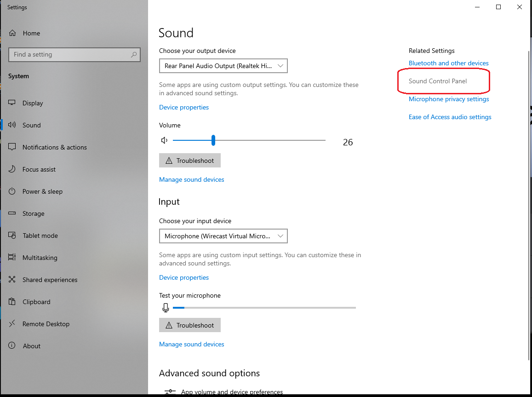The height and width of the screenshot is (397, 532).
Task: Click the input Troubleshoot button
Action: tap(189, 325)
